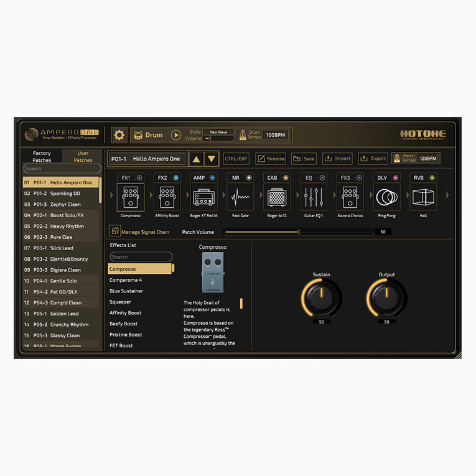Screen dimensions: 476x476
Task: Go to previous patch with up arrow
Action: click(x=196, y=159)
